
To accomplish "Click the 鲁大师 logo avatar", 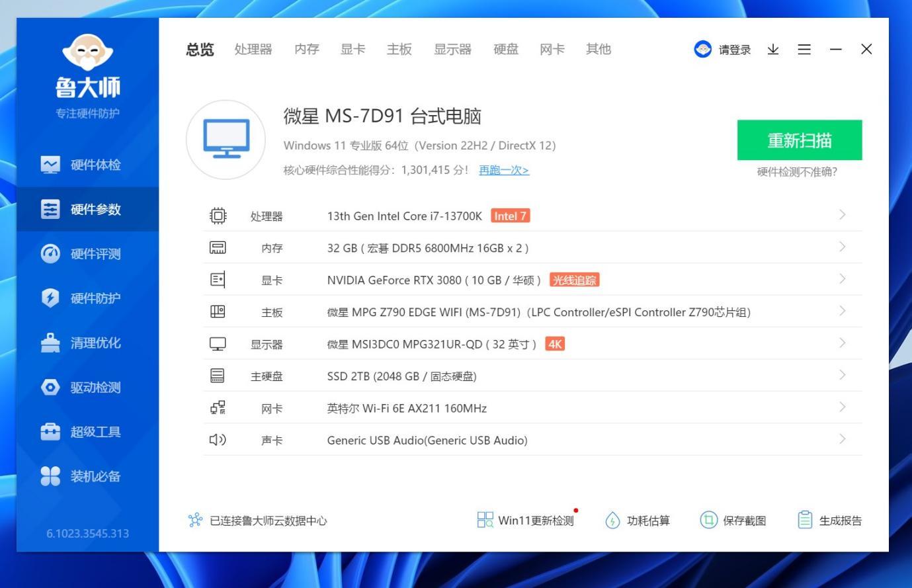I will (87, 52).
